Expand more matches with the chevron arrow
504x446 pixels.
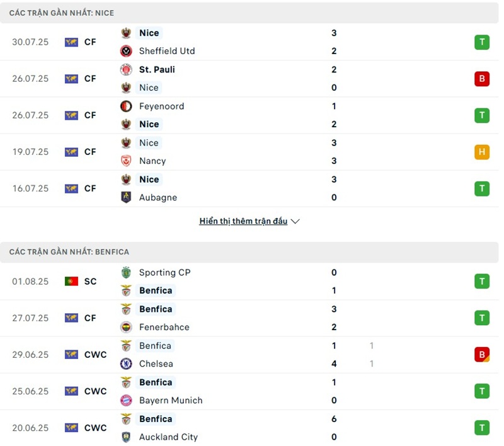tap(295, 221)
